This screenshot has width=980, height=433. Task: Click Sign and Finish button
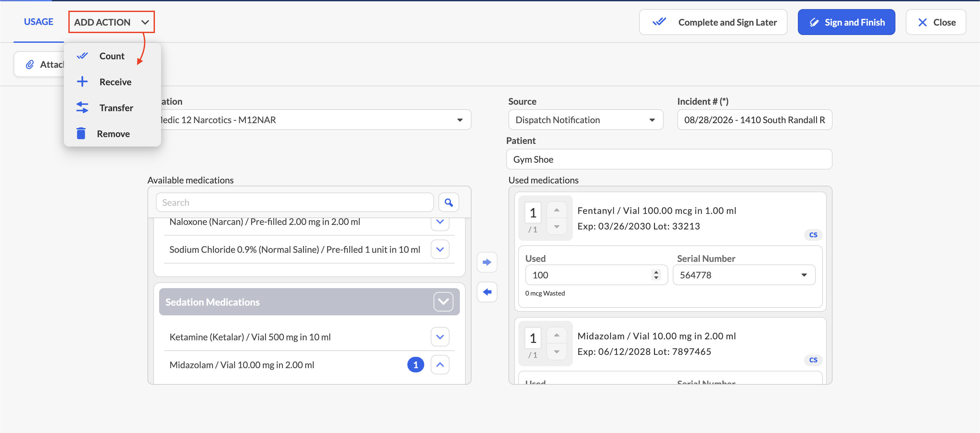846,22
